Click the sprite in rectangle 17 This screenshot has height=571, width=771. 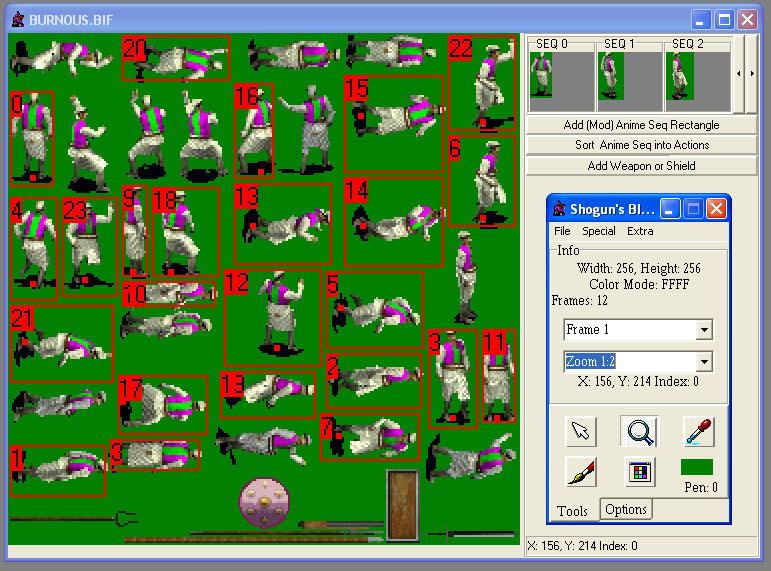[x=163, y=405]
